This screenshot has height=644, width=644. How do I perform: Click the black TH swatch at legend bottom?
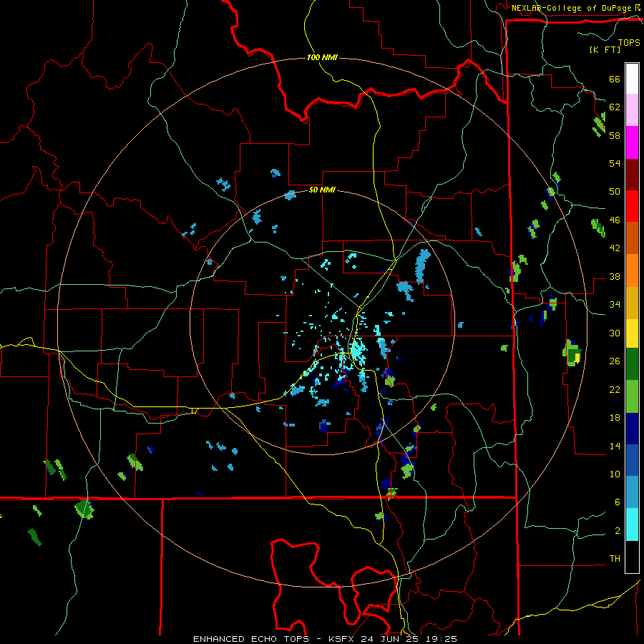click(x=632, y=557)
